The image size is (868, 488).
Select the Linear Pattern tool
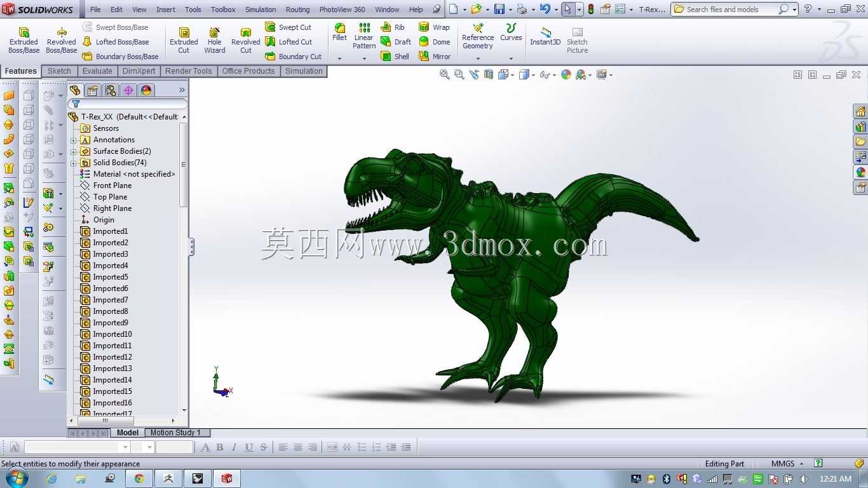(x=364, y=36)
